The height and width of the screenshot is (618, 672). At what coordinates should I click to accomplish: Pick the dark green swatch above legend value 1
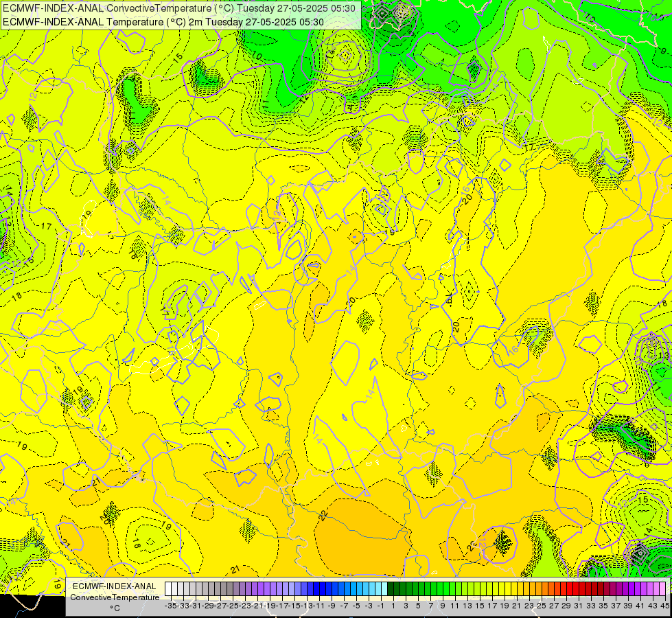point(390,588)
